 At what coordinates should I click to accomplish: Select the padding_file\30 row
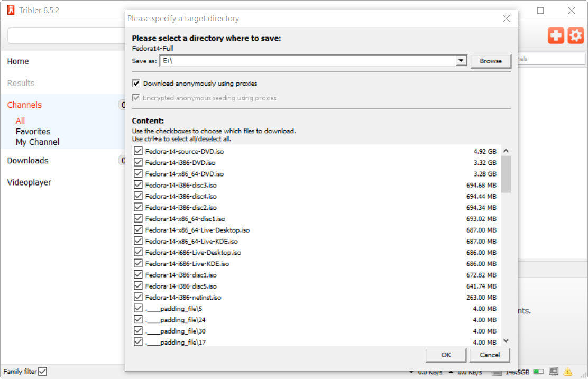317,331
